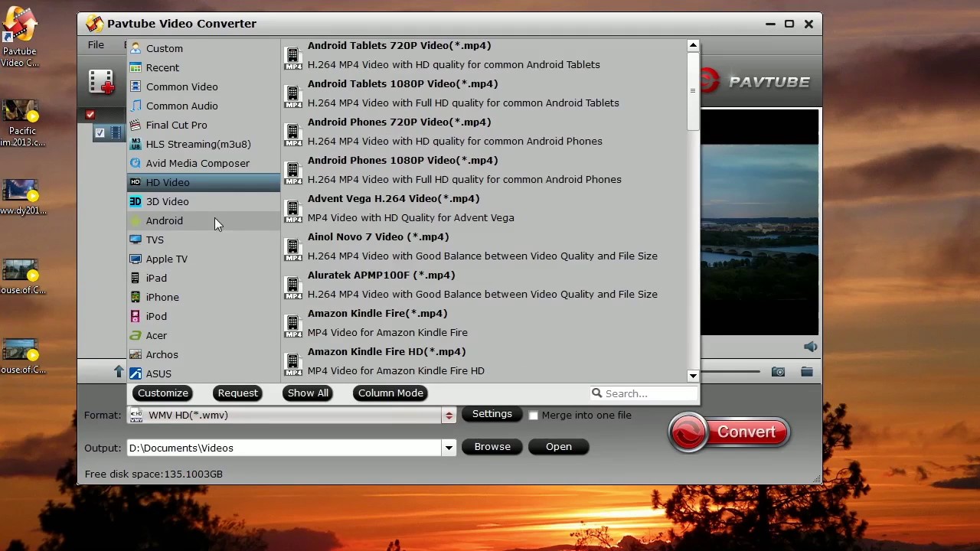
Task: Click the Column Mode button
Action: coord(390,393)
